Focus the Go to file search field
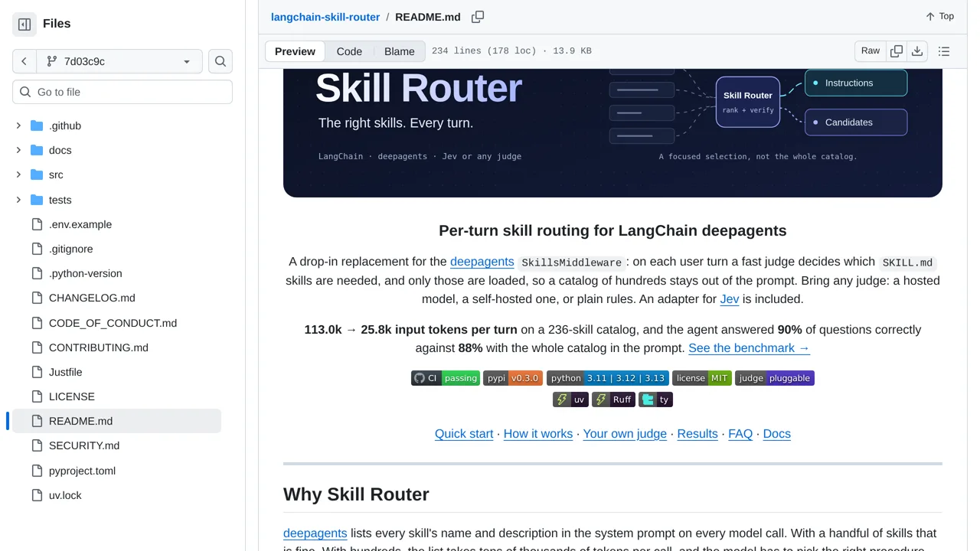980x551 pixels. pyautogui.click(x=122, y=92)
